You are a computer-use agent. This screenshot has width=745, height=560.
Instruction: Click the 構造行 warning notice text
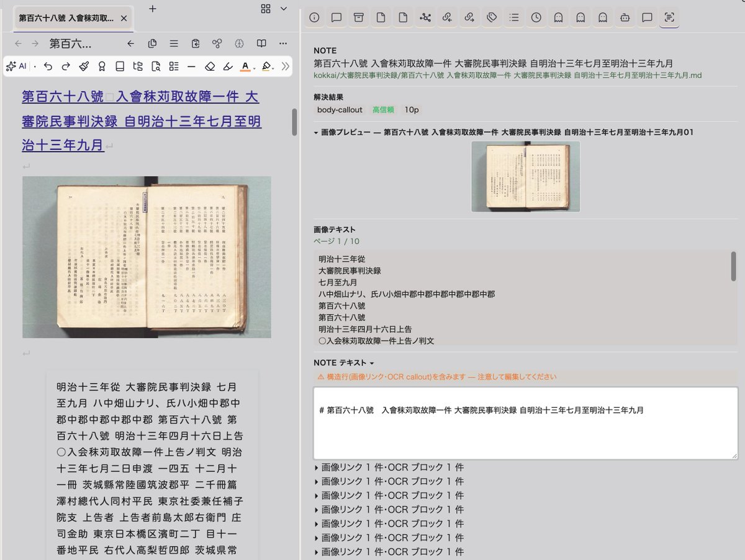436,377
